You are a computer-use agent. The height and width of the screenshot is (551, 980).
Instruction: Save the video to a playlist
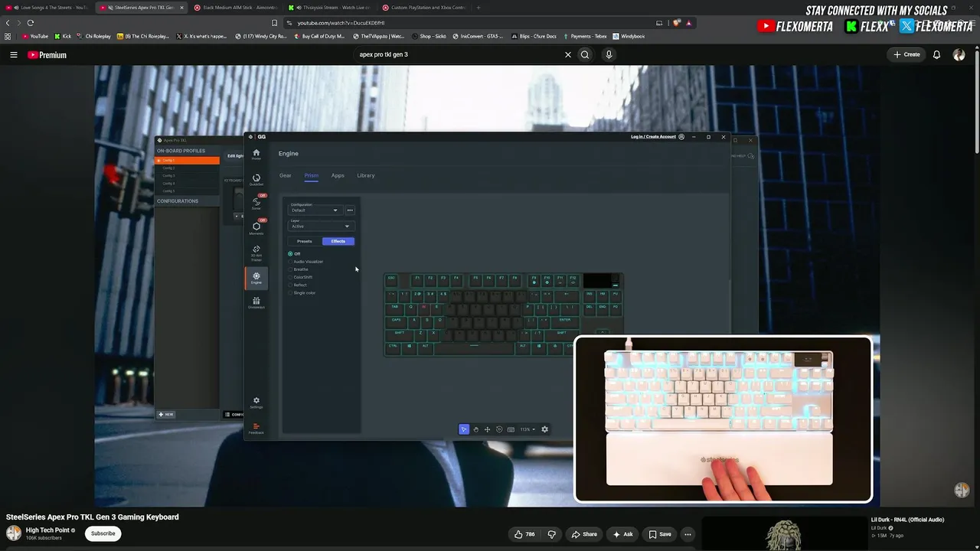[x=660, y=534]
